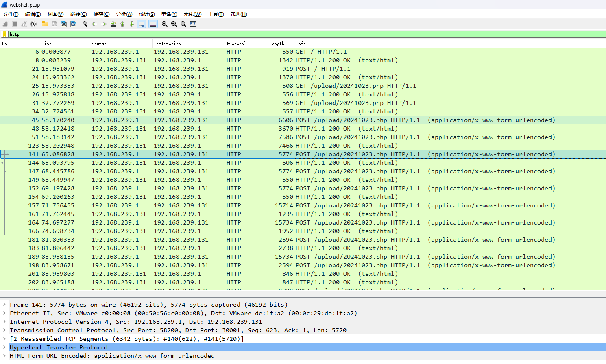The height and width of the screenshot is (364, 606).
Task: Select packet 6 GET / HTTP/1.1
Action: click(x=303, y=52)
